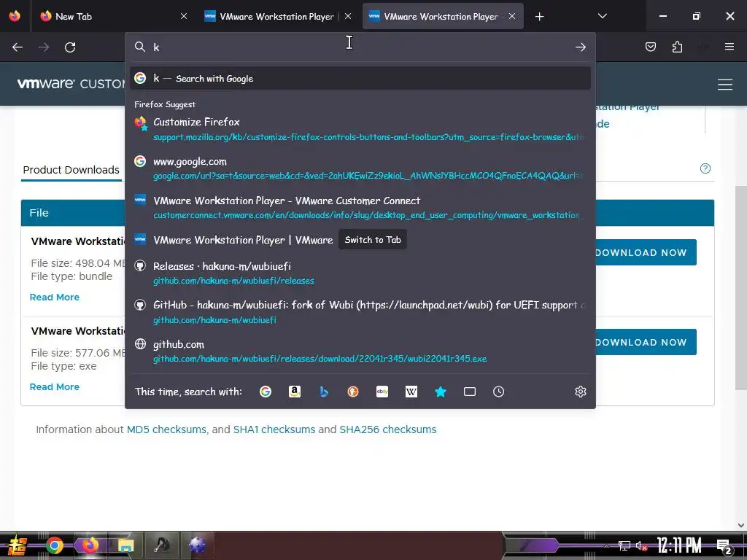Screen dimensions: 747x560
Task: Open Read More for the exe file
Action: click(54, 386)
